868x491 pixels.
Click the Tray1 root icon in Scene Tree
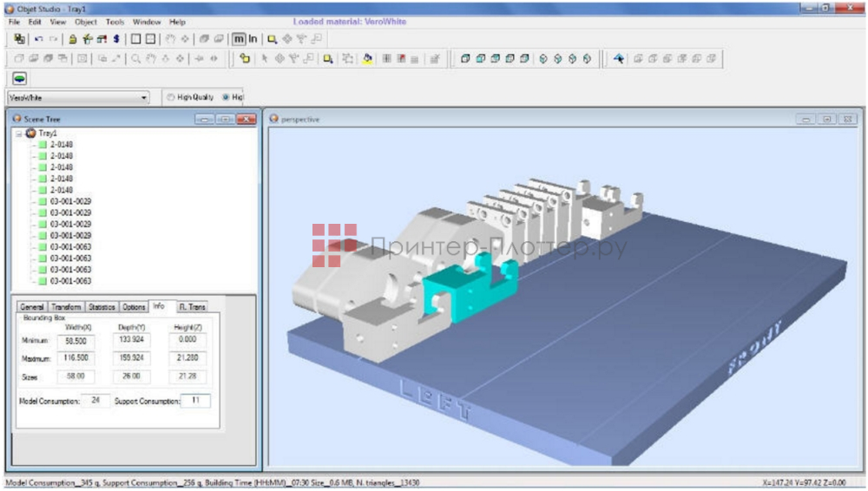tap(31, 133)
